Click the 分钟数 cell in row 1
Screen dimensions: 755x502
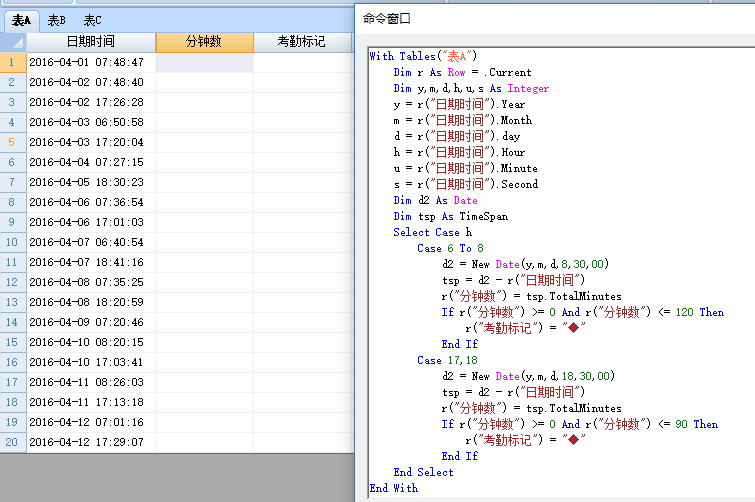205,63
